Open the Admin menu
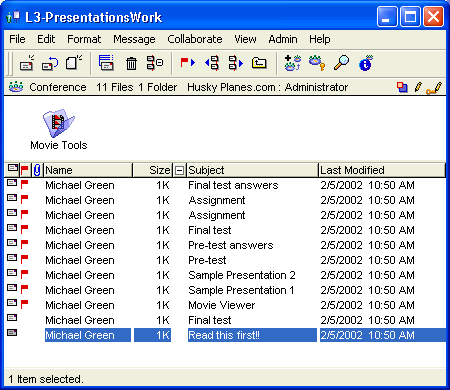 (283, 39)
